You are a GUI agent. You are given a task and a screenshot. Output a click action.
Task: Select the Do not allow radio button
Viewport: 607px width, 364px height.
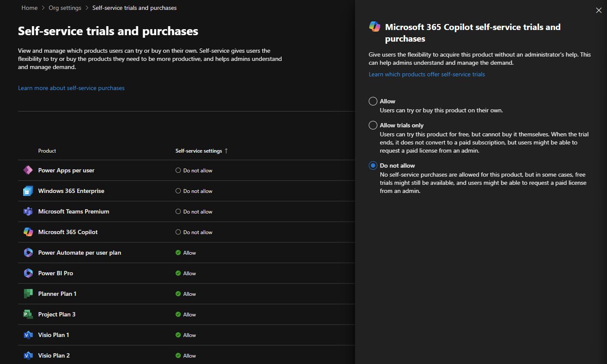click(373, 165)
